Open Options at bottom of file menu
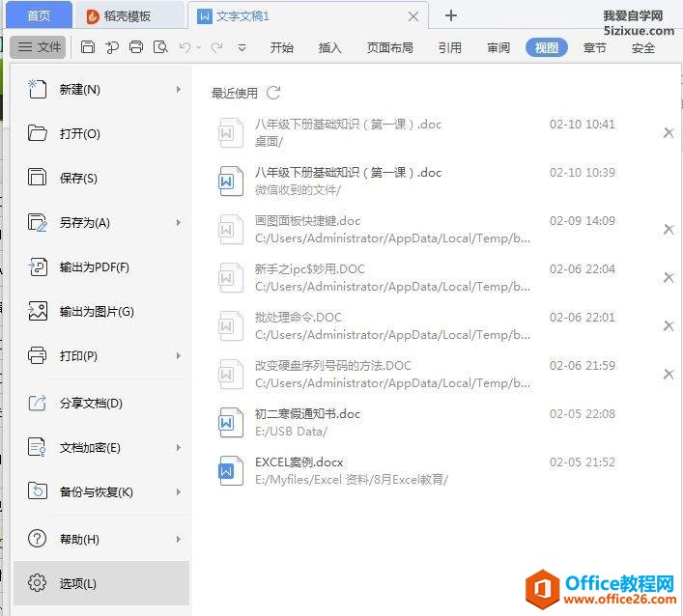Viewport: 683px width, 616px height. (77, 583)
